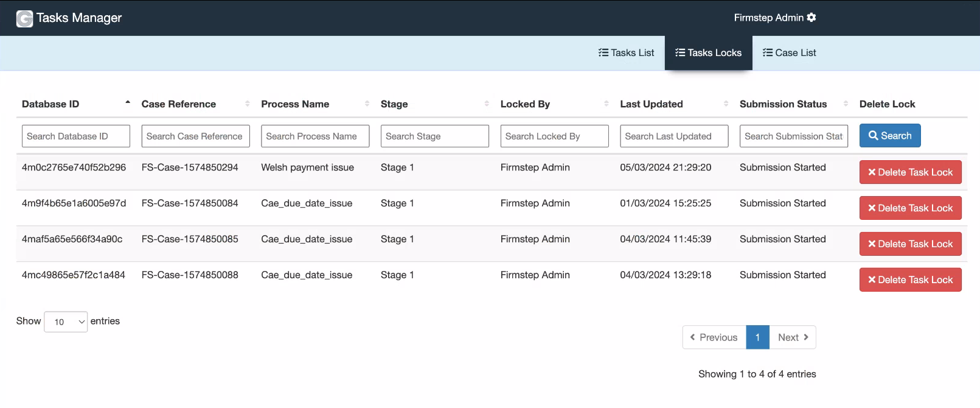Click timestamp 01/03/2024 15:25:25

(665, 203)
